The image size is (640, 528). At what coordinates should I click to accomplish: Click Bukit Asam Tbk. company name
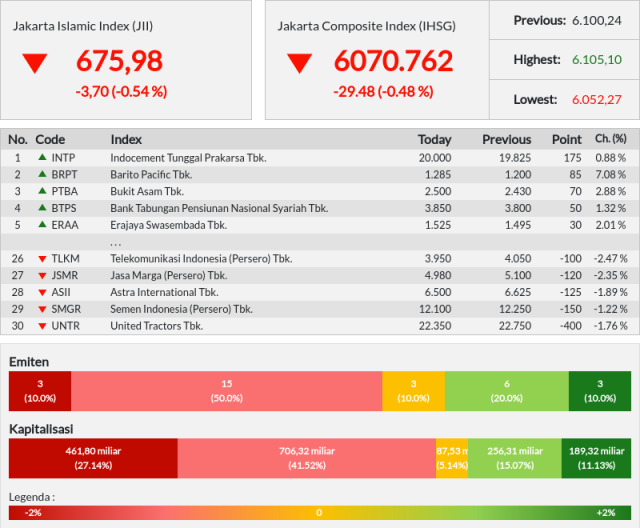tap(147, 191)
